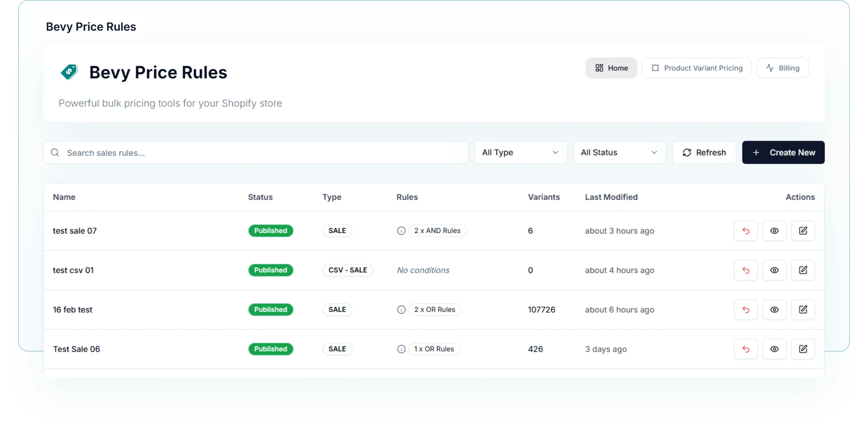This screenshot has height=435, width=868.
Task: Open the All Type filter dropdown
Action: point(521,152)
